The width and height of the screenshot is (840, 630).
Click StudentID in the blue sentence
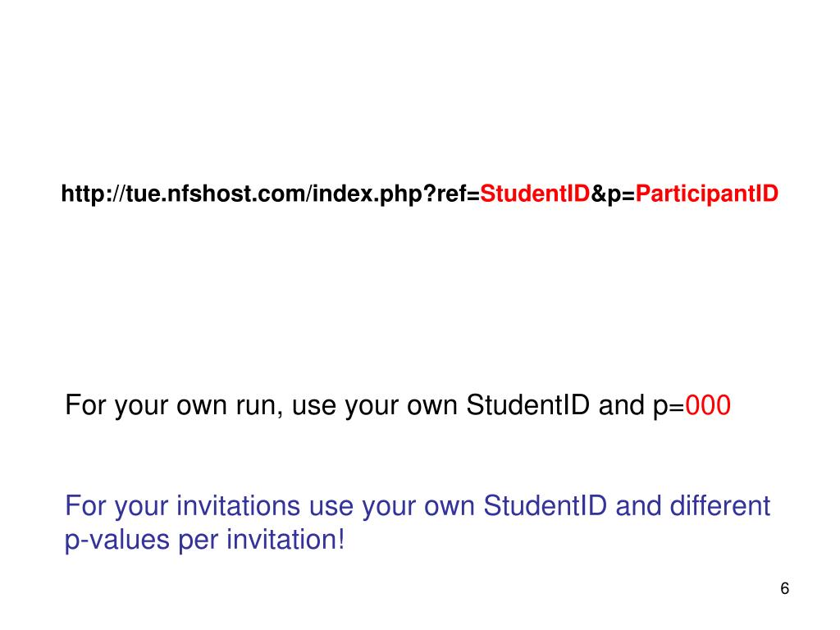pyautogui.click(x=546, y=505)
